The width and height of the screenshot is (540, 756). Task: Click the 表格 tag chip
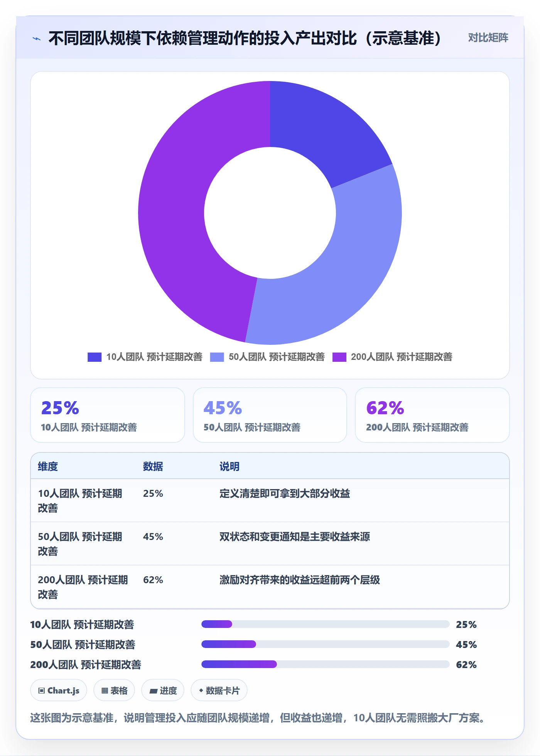(114, 690)
